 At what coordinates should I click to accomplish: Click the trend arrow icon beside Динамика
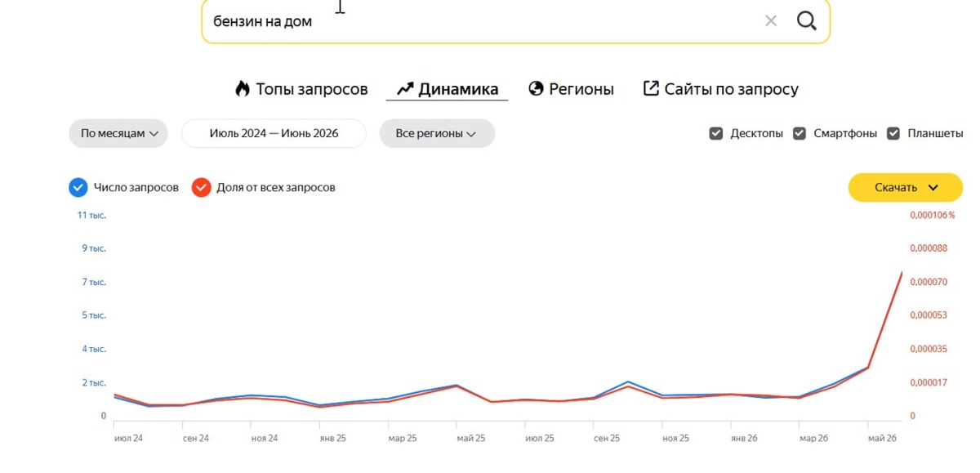tap(405, 89)
